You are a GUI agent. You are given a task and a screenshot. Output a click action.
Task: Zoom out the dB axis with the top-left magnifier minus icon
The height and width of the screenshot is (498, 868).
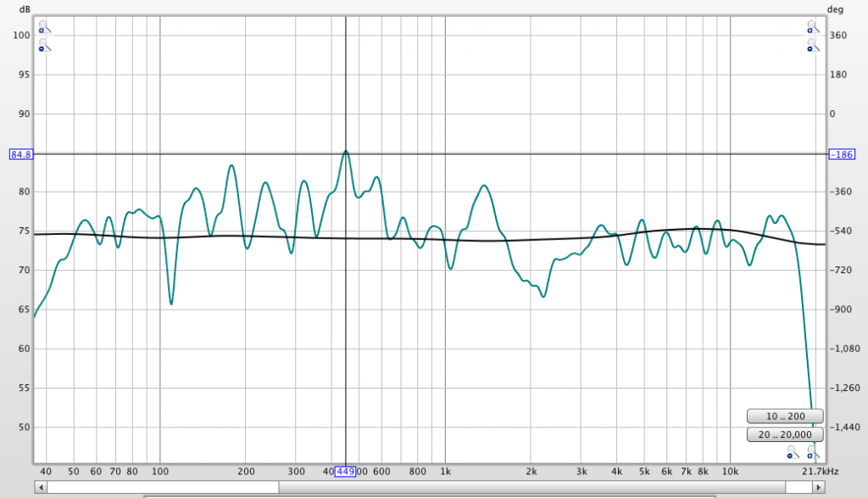pyautogui.click(x=44, y=46)
